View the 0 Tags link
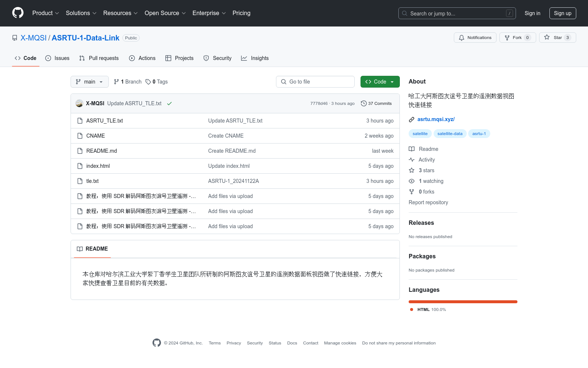The height and width of the screenshot is (368, 588). [157, 82]
